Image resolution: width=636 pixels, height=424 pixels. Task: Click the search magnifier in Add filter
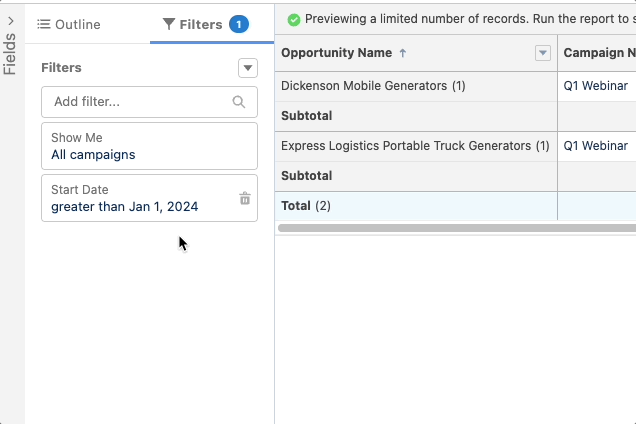239,102
